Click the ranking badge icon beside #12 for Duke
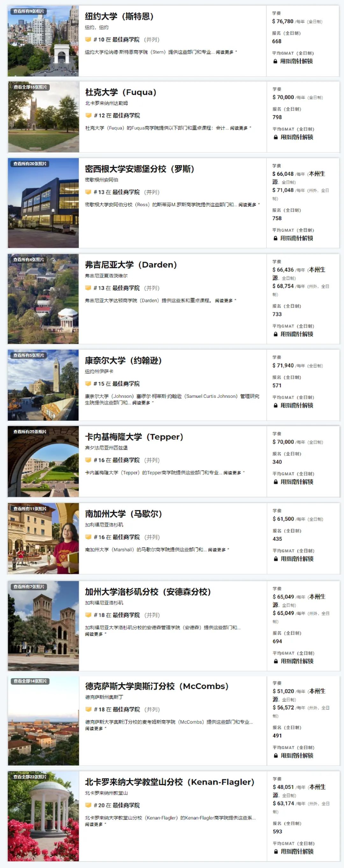The height and width of the screenshot is (868, 344). [89, 115]
